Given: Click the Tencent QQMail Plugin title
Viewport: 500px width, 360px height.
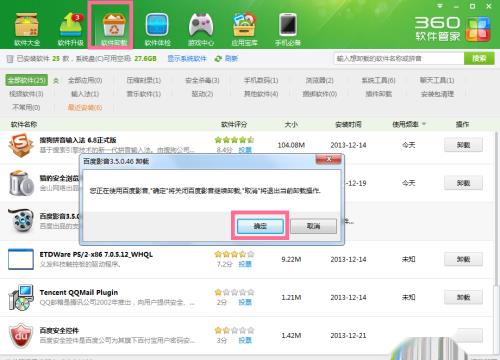Looking at the screenshot, I should [x=79, y=292].
